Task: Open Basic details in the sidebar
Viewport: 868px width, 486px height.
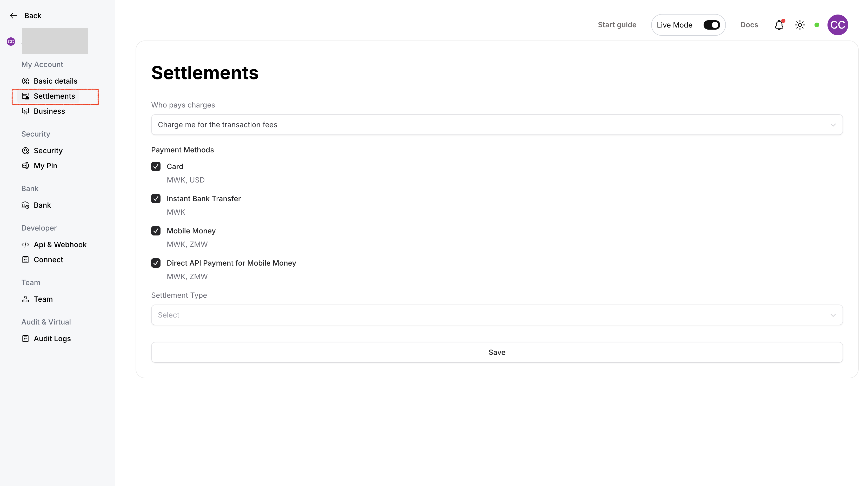Action: (x=55, y=81)
